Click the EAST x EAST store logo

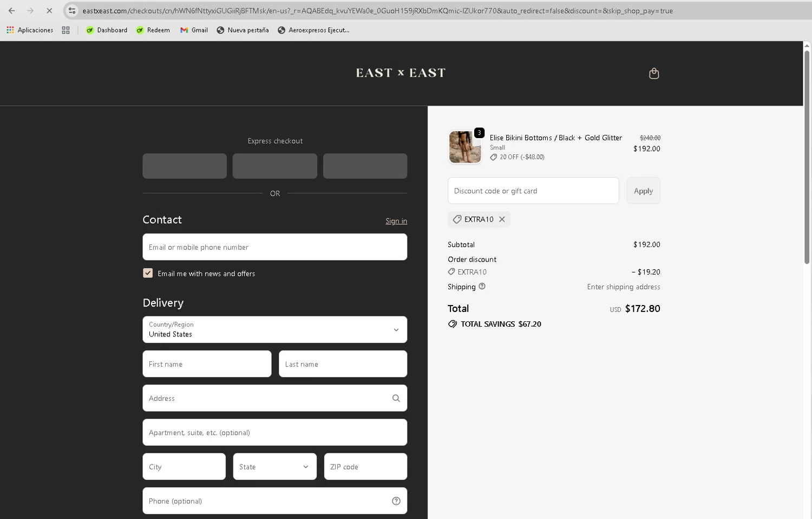[401, 73]
